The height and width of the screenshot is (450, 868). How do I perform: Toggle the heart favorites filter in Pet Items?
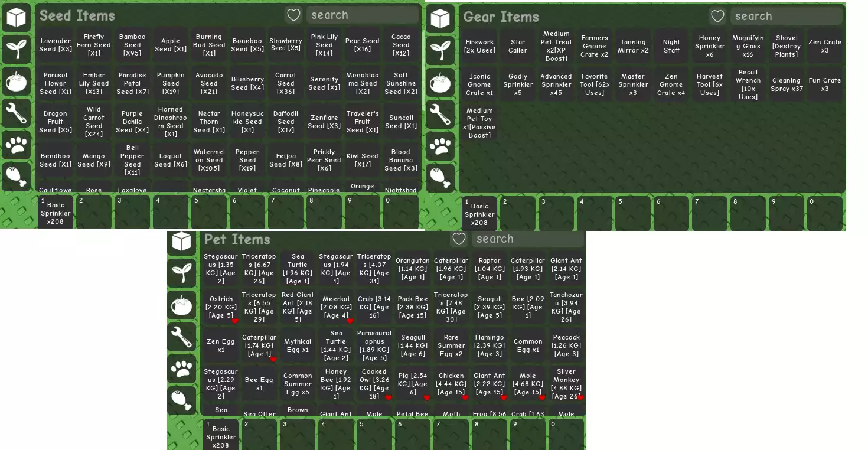pos(459,239)
